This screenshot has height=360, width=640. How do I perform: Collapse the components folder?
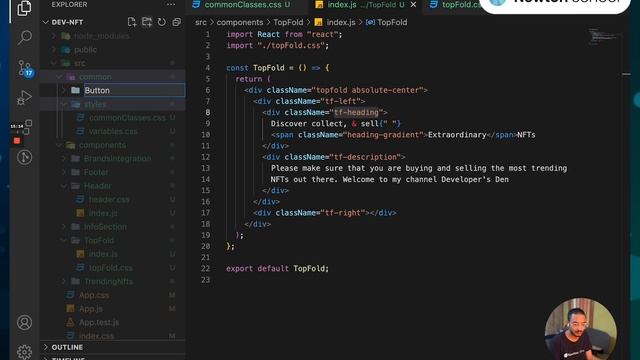[59, 145]
